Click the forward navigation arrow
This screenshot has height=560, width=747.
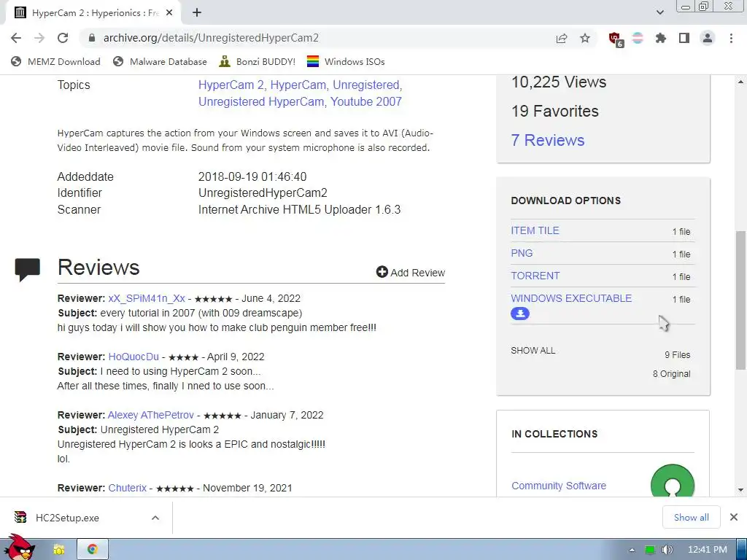tap(39, 38)
